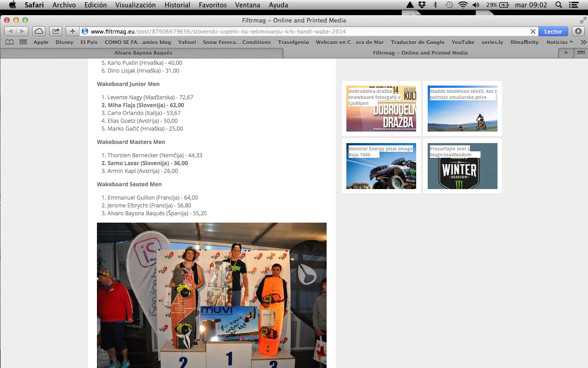
Task: Open the Webcam en C...era de Mar bookmark
Action: point(350,42)
